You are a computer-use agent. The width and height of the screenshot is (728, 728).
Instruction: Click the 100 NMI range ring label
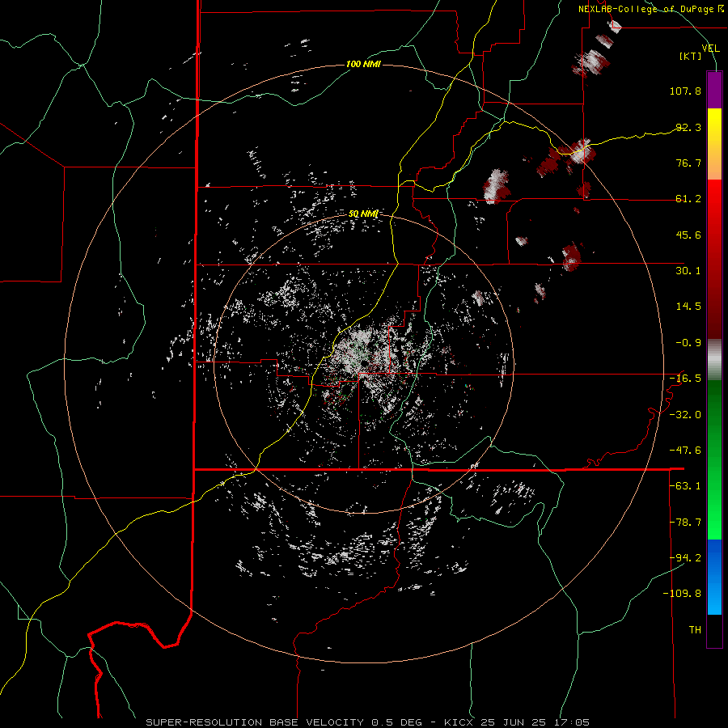[363, 64]
